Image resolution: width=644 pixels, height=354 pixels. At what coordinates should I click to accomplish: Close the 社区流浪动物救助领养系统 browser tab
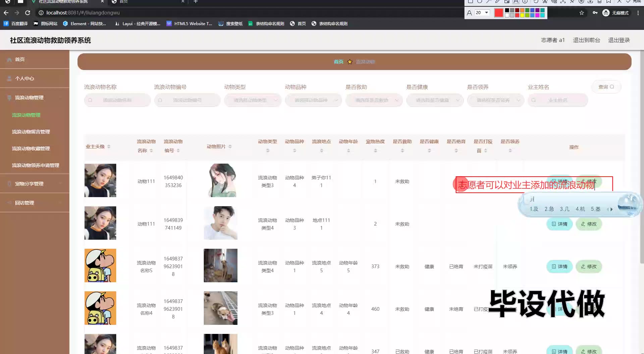click(x=102, y=2)
